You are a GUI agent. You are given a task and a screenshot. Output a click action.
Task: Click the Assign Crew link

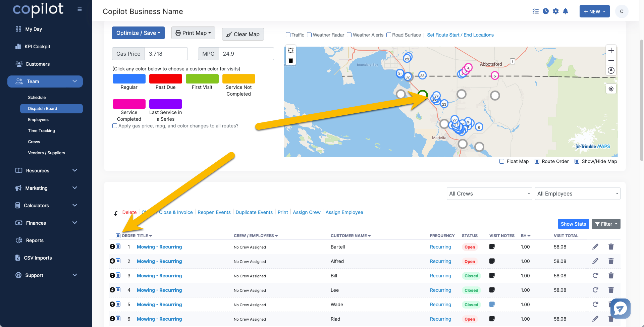307,212
